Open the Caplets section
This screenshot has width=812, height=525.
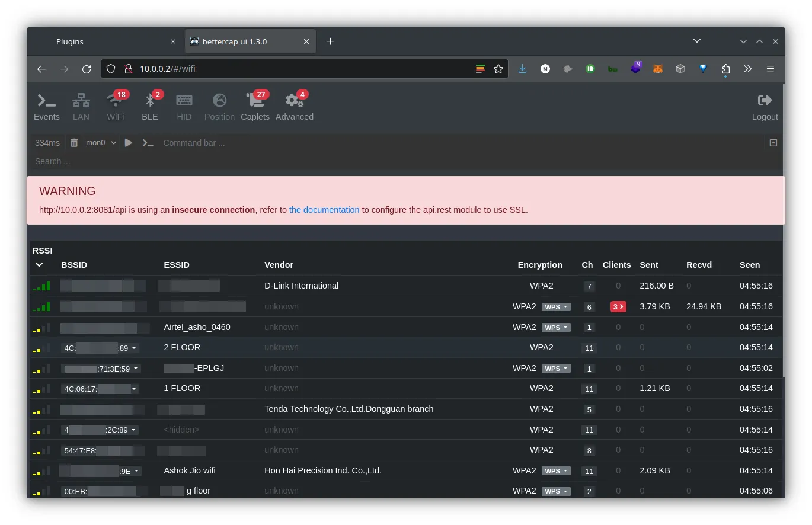click(x=255, y=107)
